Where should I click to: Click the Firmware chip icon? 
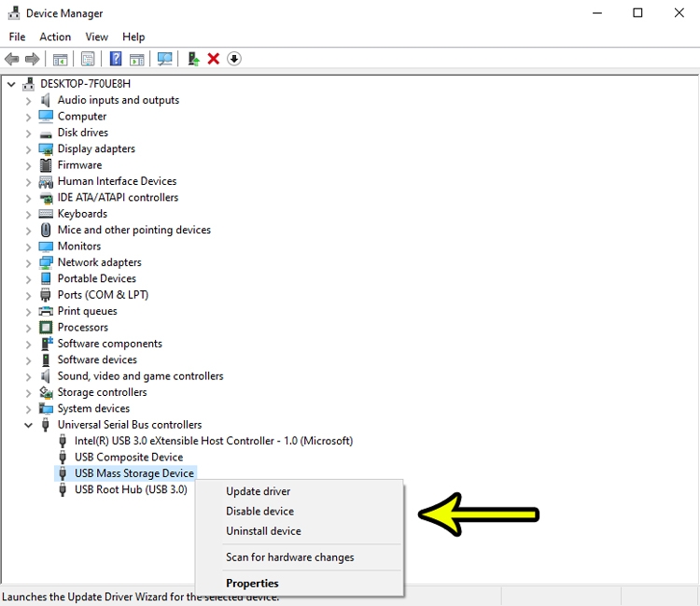(x=46, y=165)
